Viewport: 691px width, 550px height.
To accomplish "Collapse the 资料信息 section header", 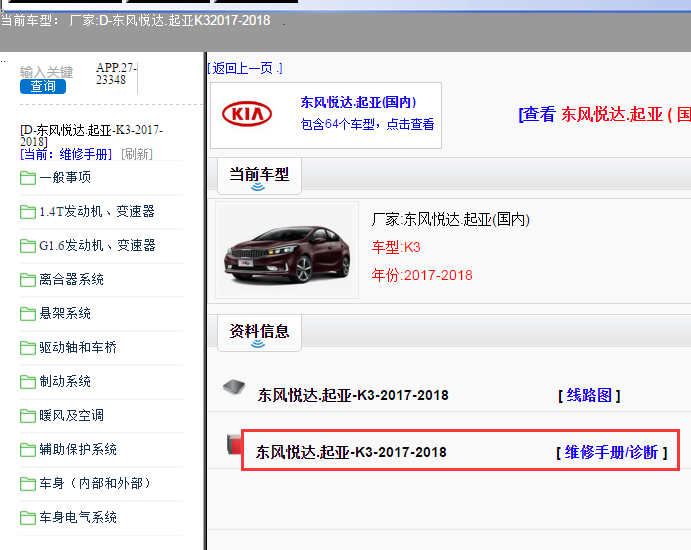I will pos(259,332).
